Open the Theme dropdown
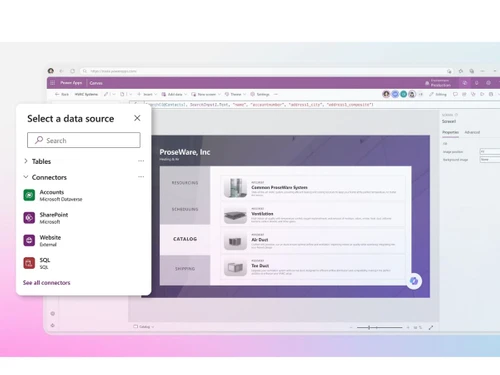 235,94
